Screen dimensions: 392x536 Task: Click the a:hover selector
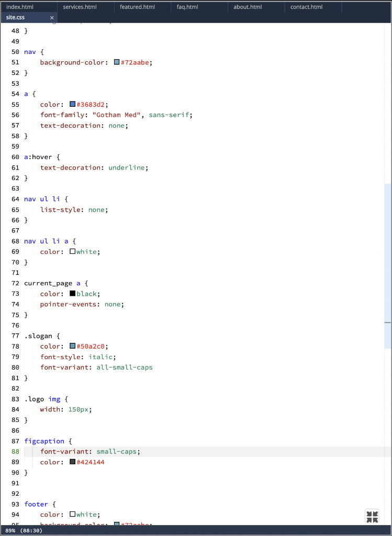click(38, 157)
